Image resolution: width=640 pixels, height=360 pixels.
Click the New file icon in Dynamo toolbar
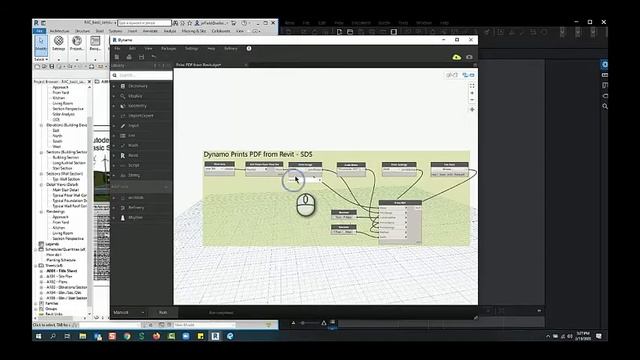(117, 57)
